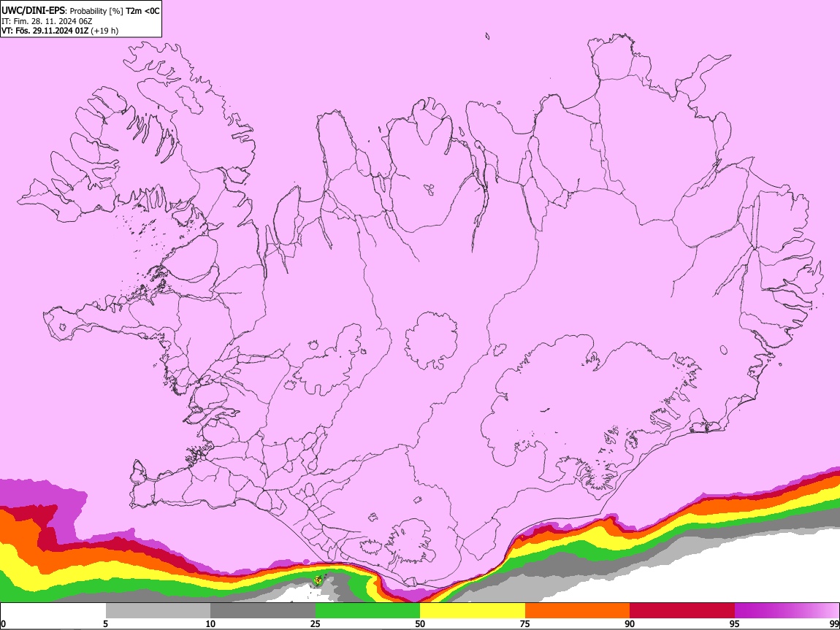
Task: Click the legend label '5'
Action: point(105,624)
